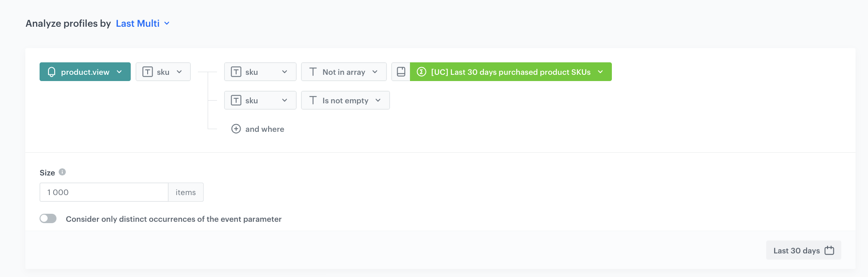Click the Last 30 days date range button
The width and height of the screenshot is (868, 277).
pos(804,250)
